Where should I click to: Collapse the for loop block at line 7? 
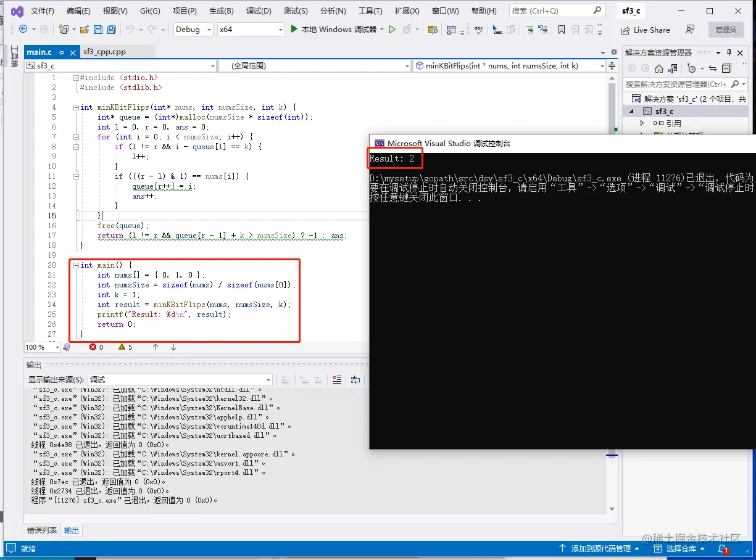click(x=76, y=137)
